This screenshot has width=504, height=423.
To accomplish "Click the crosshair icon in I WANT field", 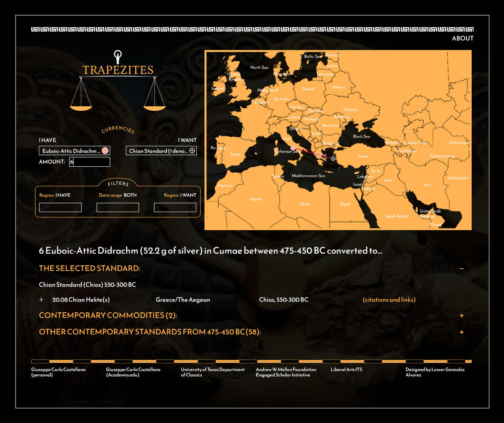I will 192,151.
